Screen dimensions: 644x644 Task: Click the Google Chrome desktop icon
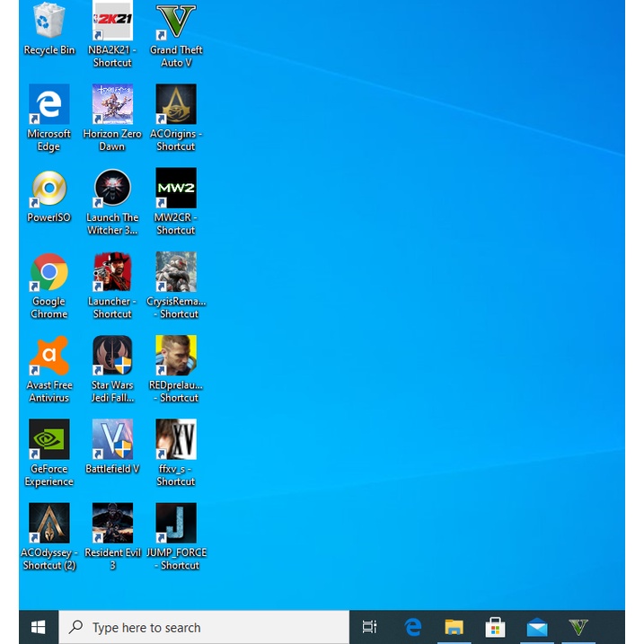click(x=49, y=272)
